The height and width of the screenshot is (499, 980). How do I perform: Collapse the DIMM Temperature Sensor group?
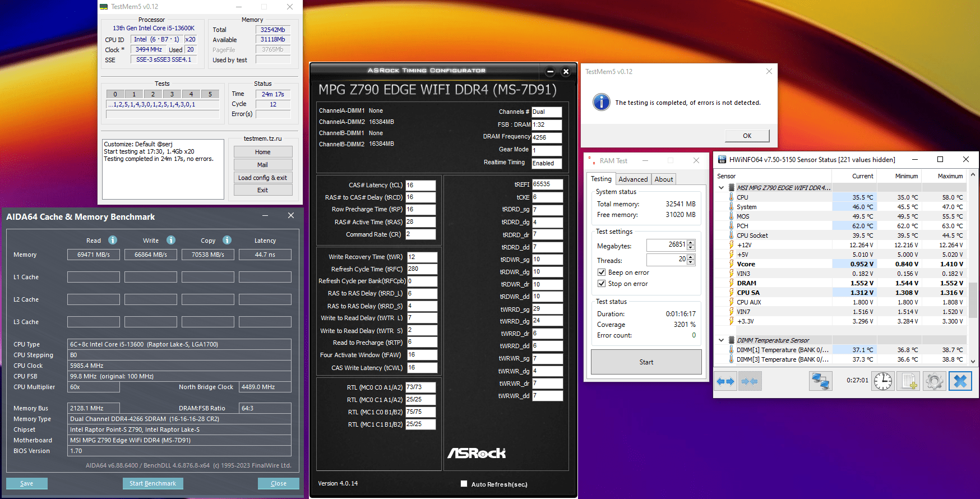[x=721, y=340]
